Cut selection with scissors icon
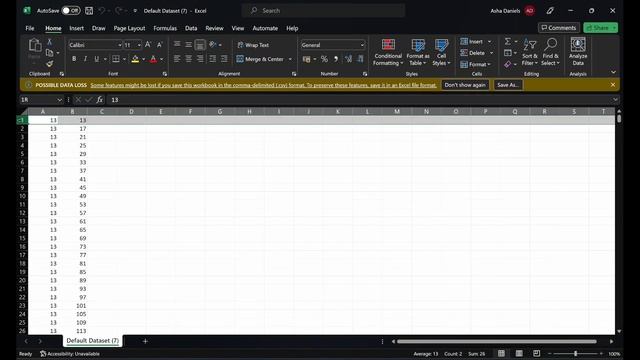This screenshot has width=640, height=360. coord(49,41)
